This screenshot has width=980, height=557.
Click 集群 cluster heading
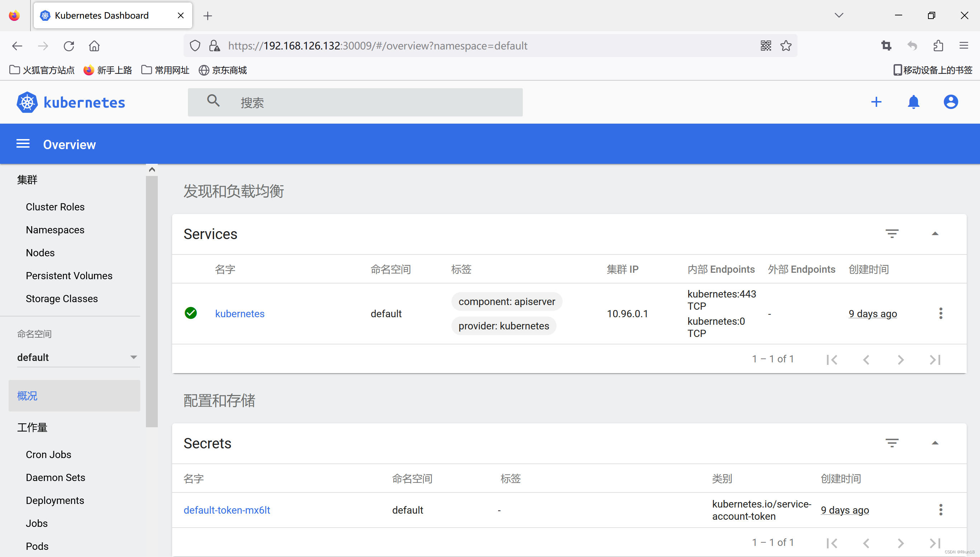pyautogui.click(x=27, y=180)
